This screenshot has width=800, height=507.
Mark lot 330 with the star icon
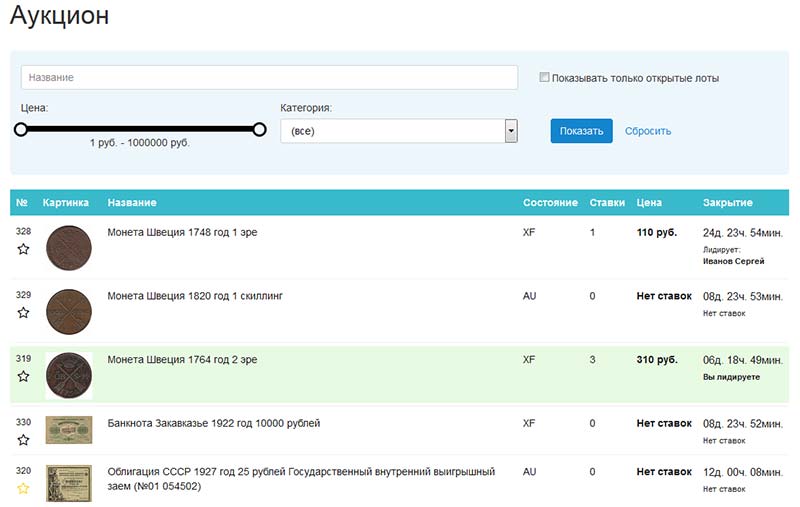pyautogui.click(x=23, y=440)
